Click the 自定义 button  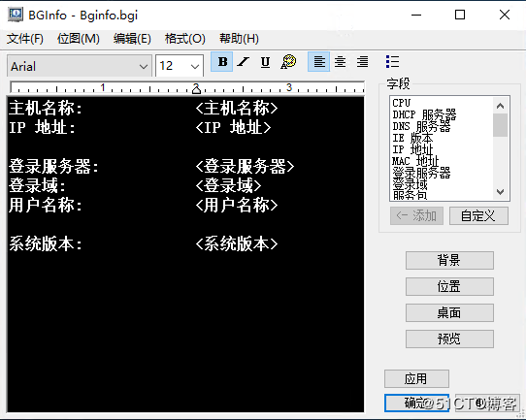click(478, 216)
